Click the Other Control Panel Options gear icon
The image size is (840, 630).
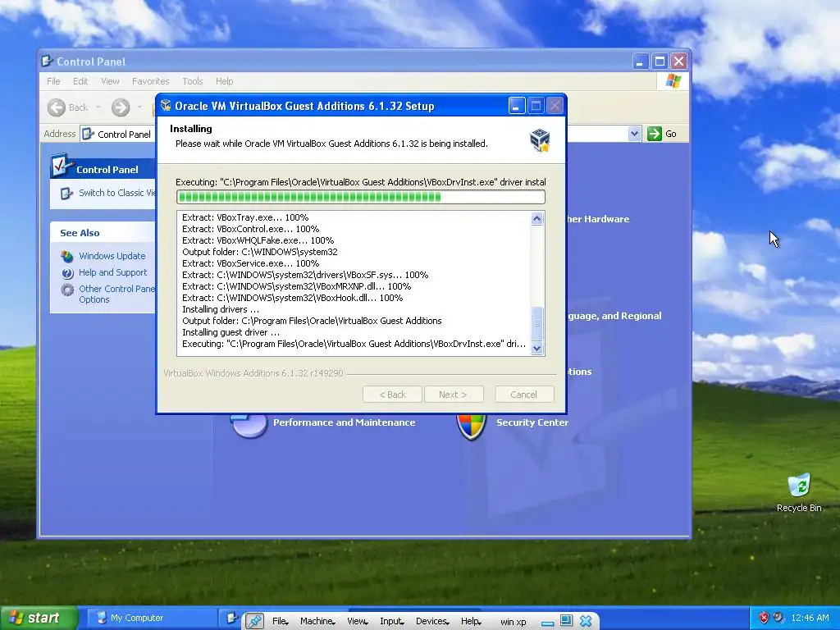[67, 290]
